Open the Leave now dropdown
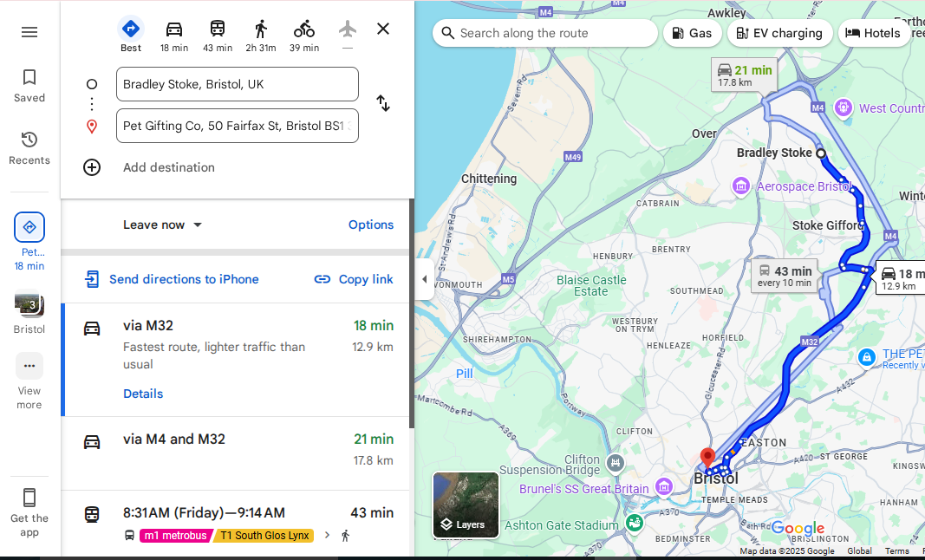Viewport: 925px width, 560px height. point(162,225)
